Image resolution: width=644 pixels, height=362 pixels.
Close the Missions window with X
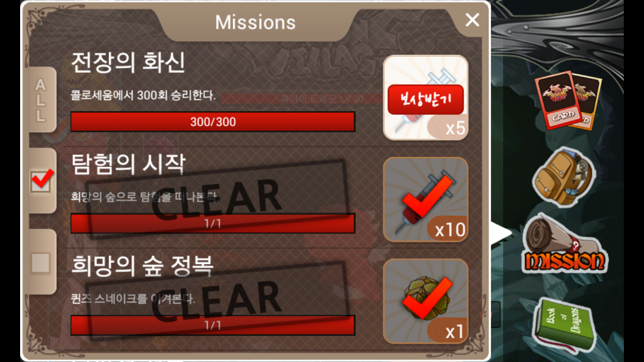472,20
